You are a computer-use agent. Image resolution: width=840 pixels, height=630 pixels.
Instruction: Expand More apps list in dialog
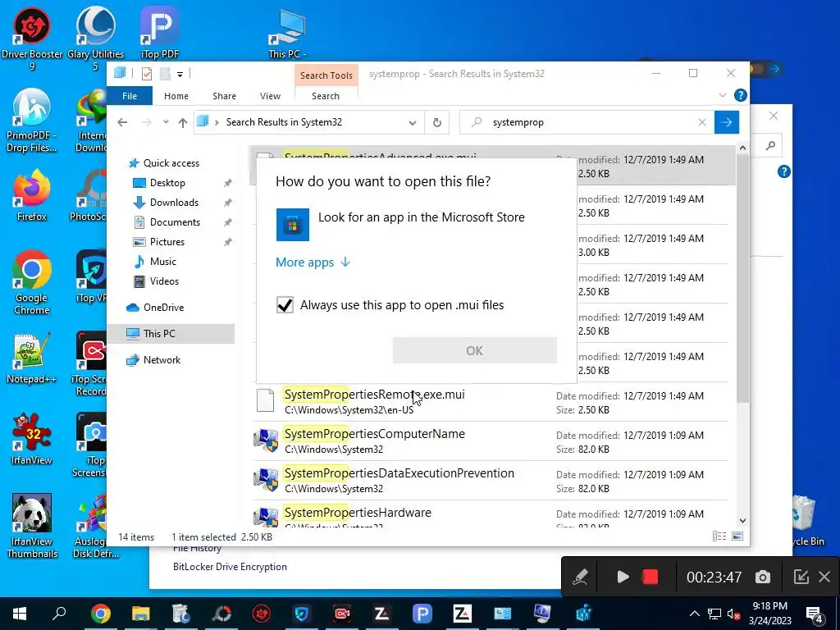coord(313,262)
